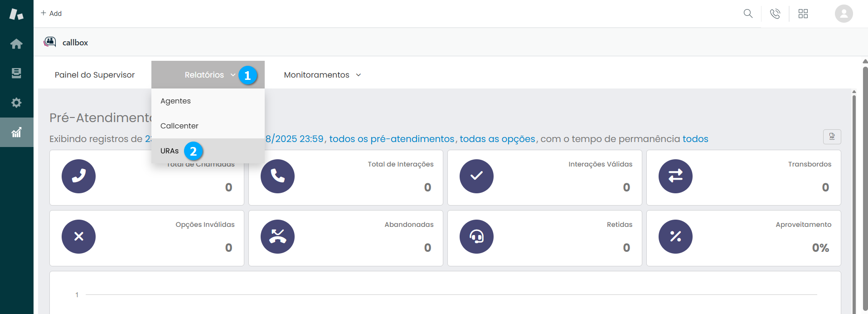Select Agentes from the Relatórios menu

175,101
